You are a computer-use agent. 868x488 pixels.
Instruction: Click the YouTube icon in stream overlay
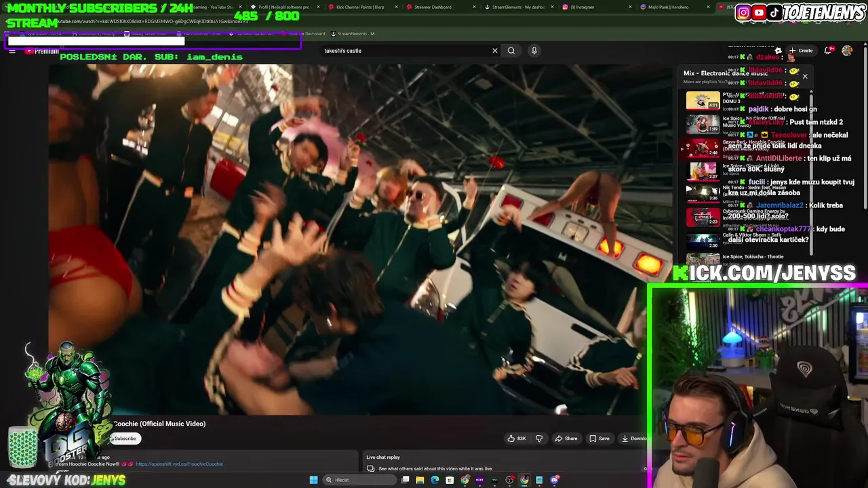point(759,12)
